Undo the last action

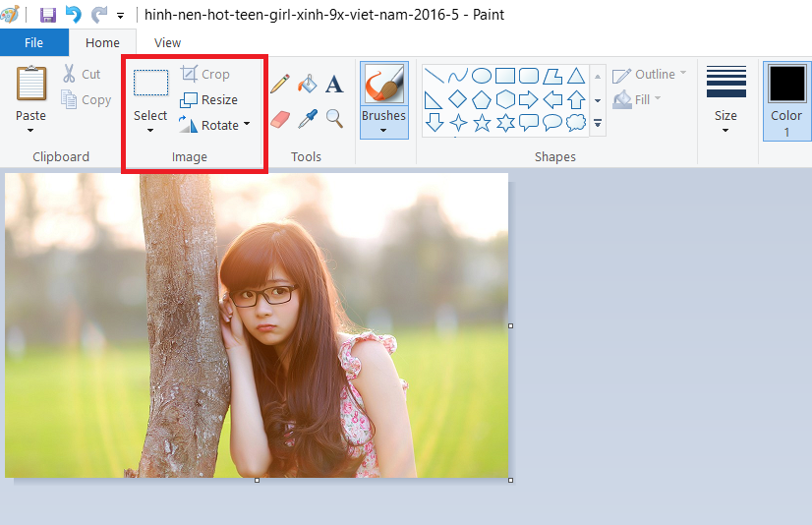pyautogui.click(x=73, y=15)
